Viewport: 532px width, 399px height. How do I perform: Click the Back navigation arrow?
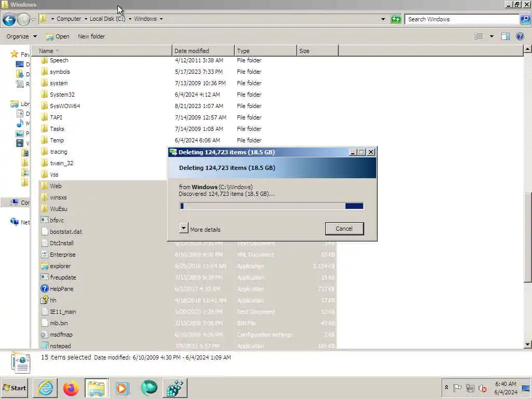click(9, 19)
